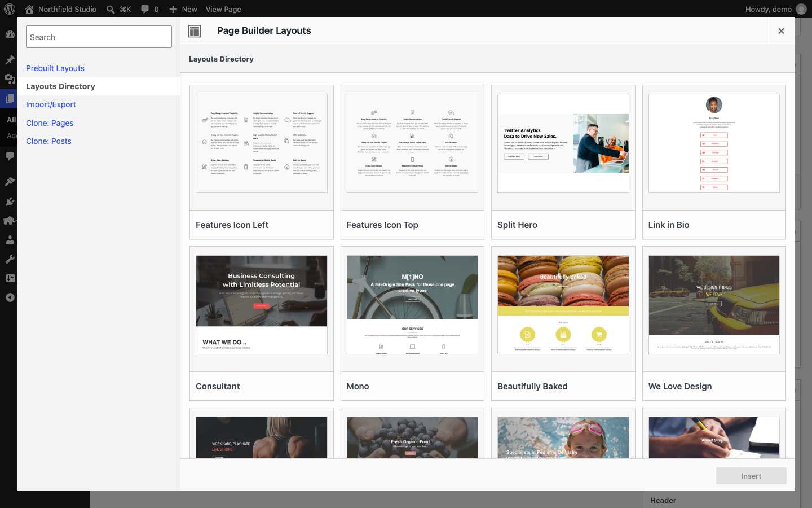Click the user avatar in admin bar
812x508 pixels.
(801, 9)
